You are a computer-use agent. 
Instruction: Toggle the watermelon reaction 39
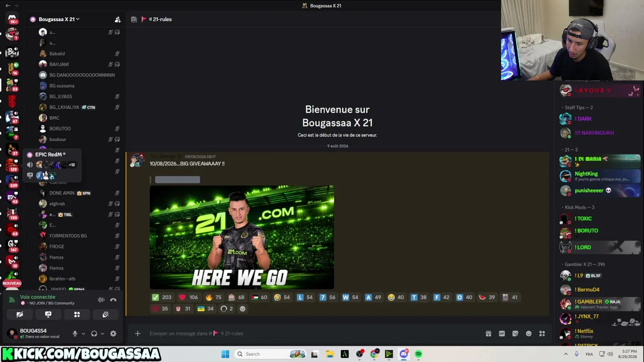[x=487, y=297]
